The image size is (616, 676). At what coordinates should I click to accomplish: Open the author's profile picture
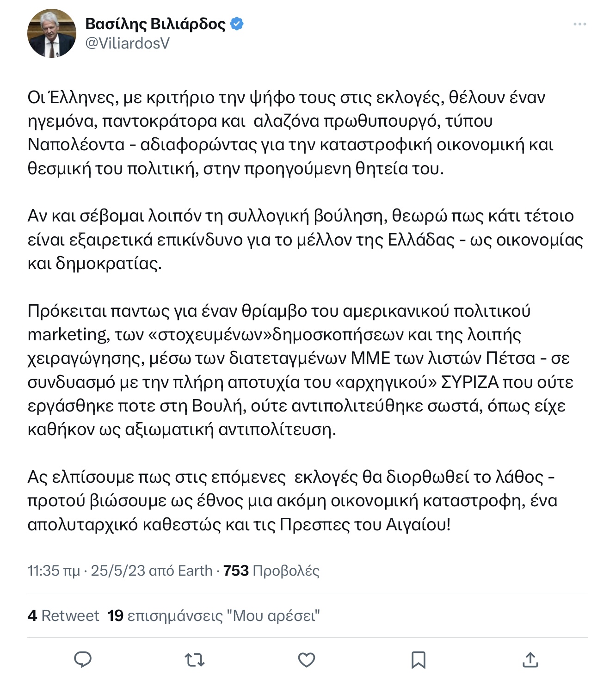point(52,33)
